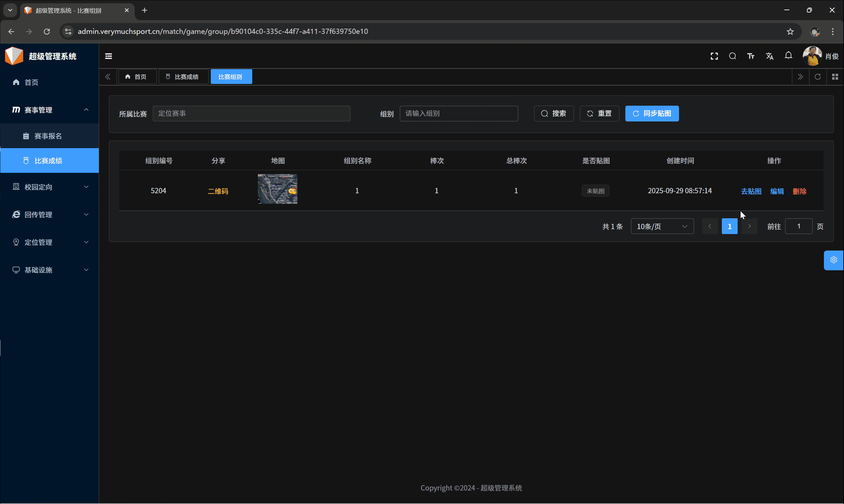844x504 pixels.
Task: Open the header search icon
Action: (732, 56)
